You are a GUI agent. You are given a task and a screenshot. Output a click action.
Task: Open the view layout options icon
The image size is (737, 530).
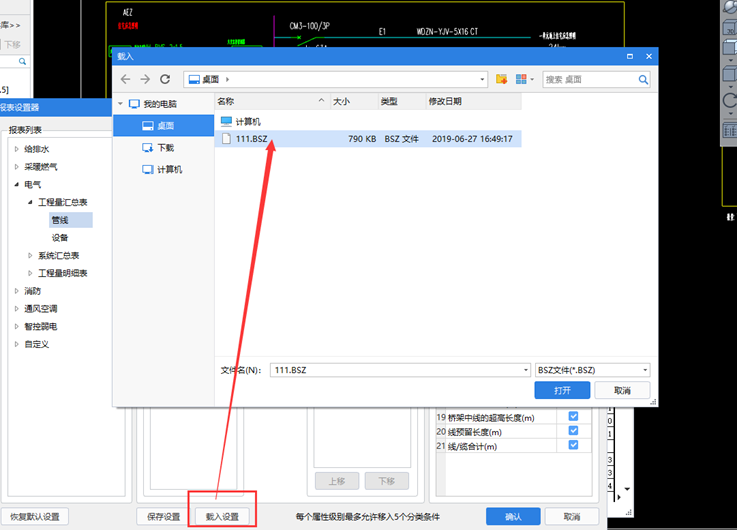coord(522,79)
